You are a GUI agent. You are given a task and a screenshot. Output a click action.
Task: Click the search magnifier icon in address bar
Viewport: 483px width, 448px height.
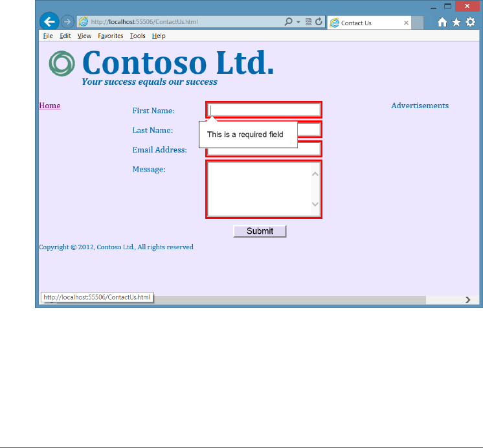click(288, 21)
